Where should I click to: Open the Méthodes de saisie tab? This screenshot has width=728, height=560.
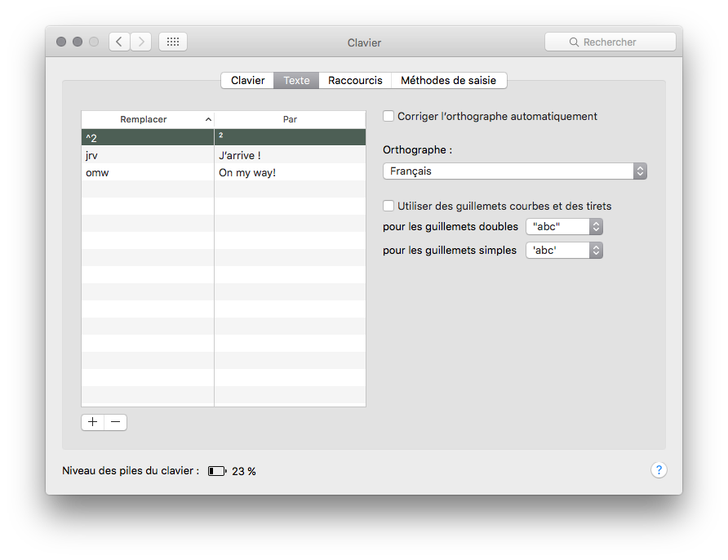(x=449, y=80)
